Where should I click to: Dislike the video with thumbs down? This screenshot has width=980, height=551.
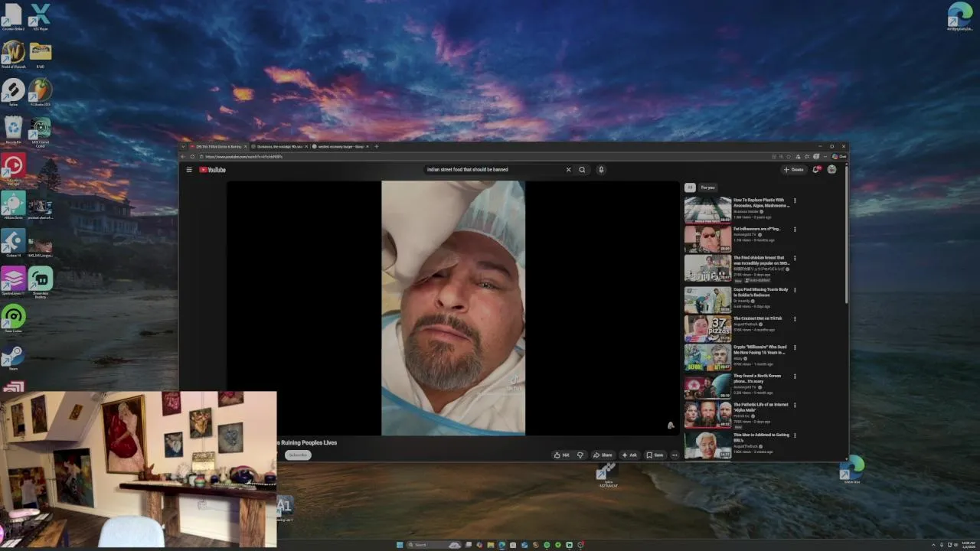580,455
